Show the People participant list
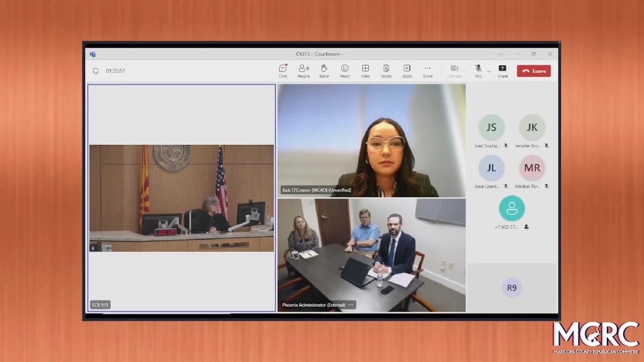The height and width of the screenshot is (362, 644). coord(303,71)
